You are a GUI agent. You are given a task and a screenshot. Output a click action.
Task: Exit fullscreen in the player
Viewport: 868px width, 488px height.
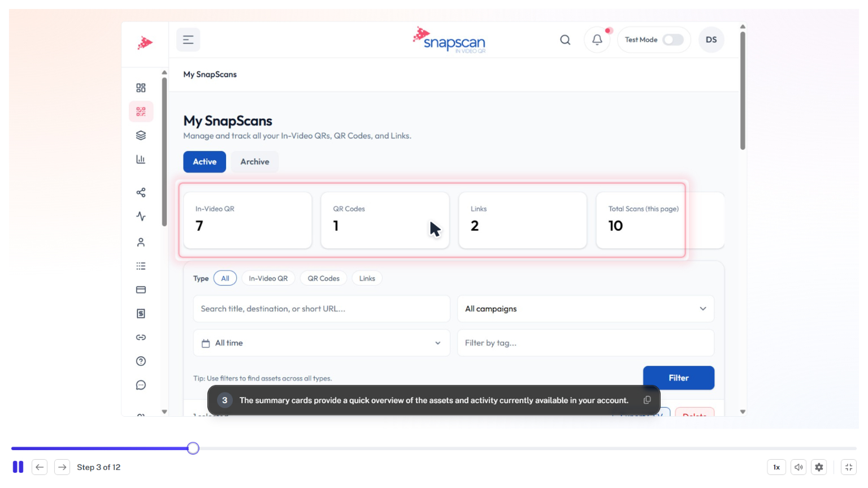point(849,467)
